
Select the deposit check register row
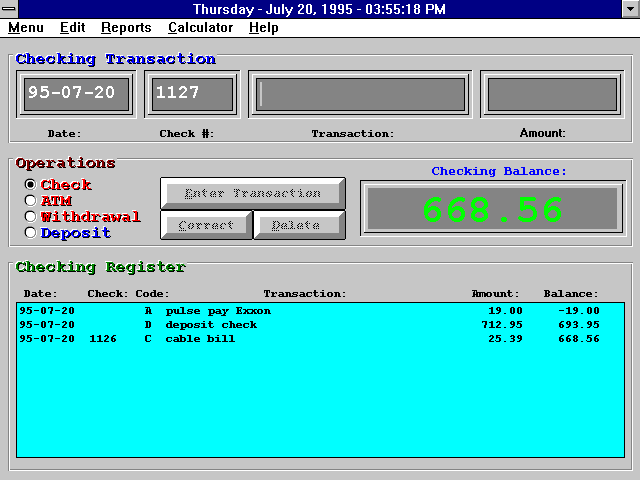[211, 325]
